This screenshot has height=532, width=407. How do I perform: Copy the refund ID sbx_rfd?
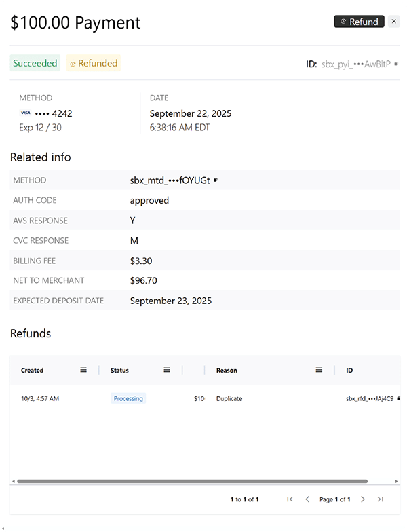tap(398, 398)
